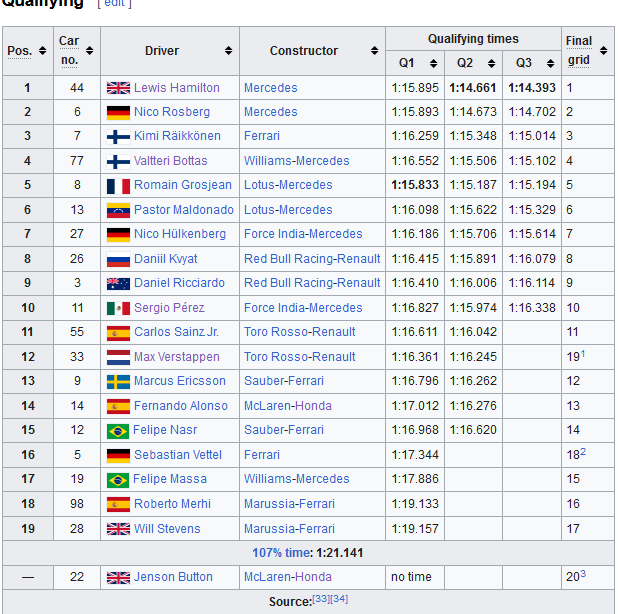Viewport: 618px width, 614px height.
Task: Click Australian flag beside Daniel Ricciardo
Action: pyautogui.click(x=118, y=284)
